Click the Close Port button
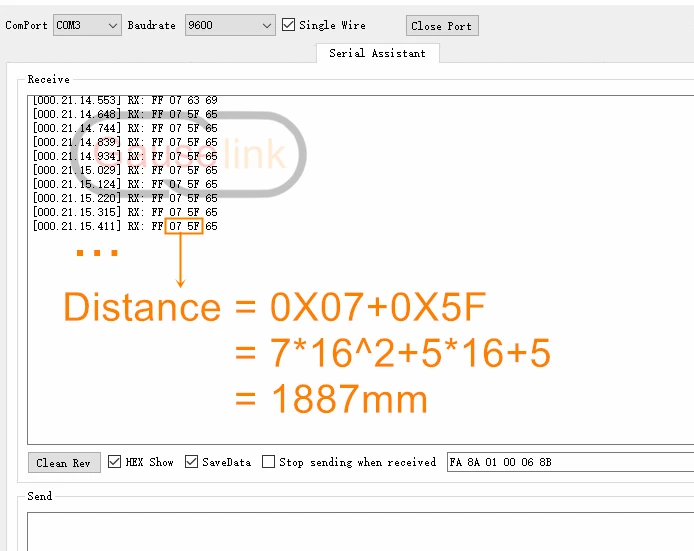The width and height of the screenshot is (694, 551). click(442, 26)
